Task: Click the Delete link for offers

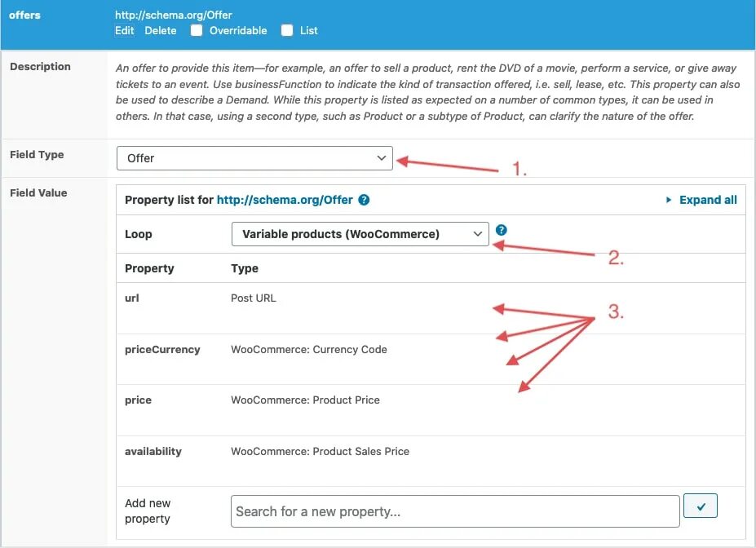Action: pos(161,30)
